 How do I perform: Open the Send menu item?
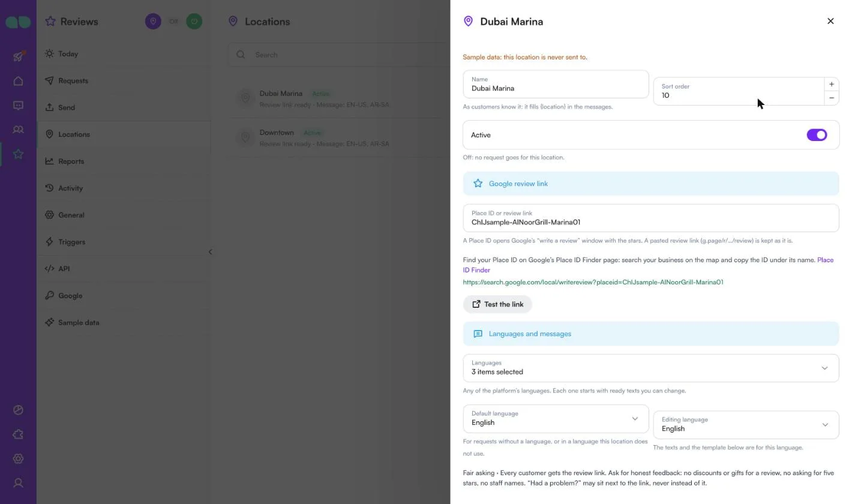coord(124,107)
